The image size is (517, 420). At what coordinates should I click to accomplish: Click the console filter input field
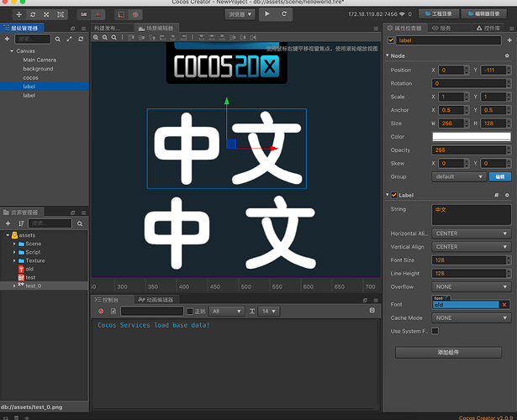coord(152,312)
